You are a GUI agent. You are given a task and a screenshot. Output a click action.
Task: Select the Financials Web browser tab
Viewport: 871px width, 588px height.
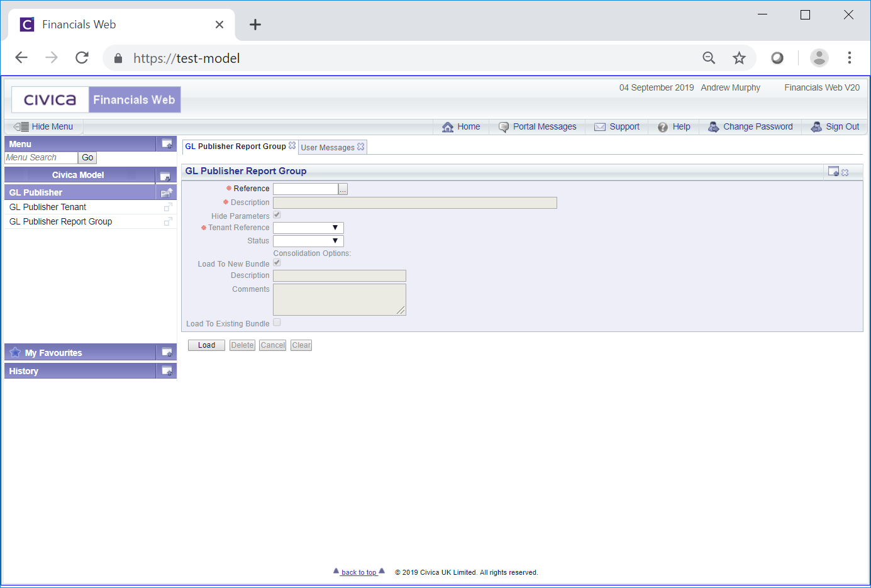click(x=121, y=25)
